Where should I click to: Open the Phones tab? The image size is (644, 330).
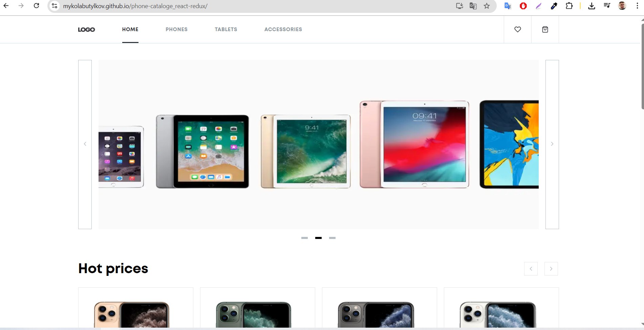[176, 29]
